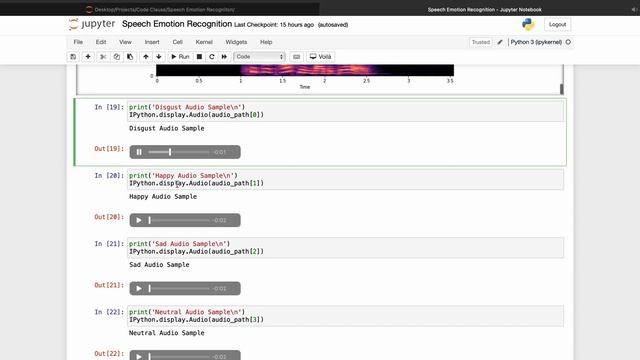640x360 pixels.
Task: Move selected cell up with the arrow icon
Action: [x=146, y=57]
